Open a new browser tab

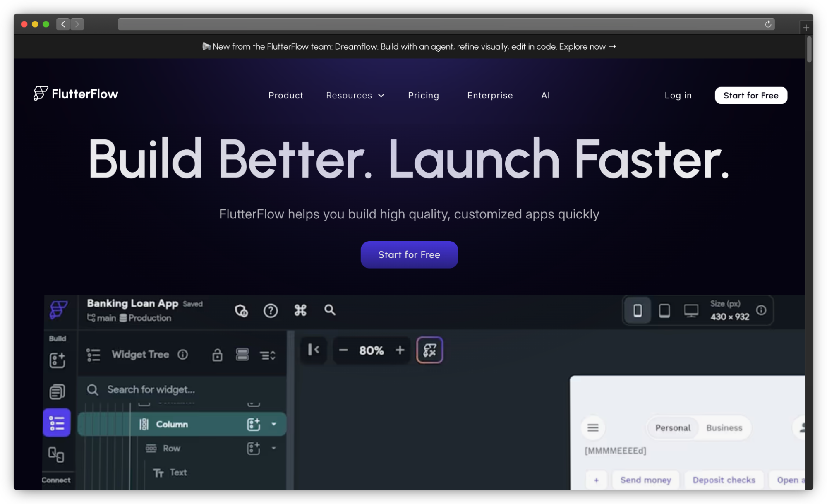806,28
